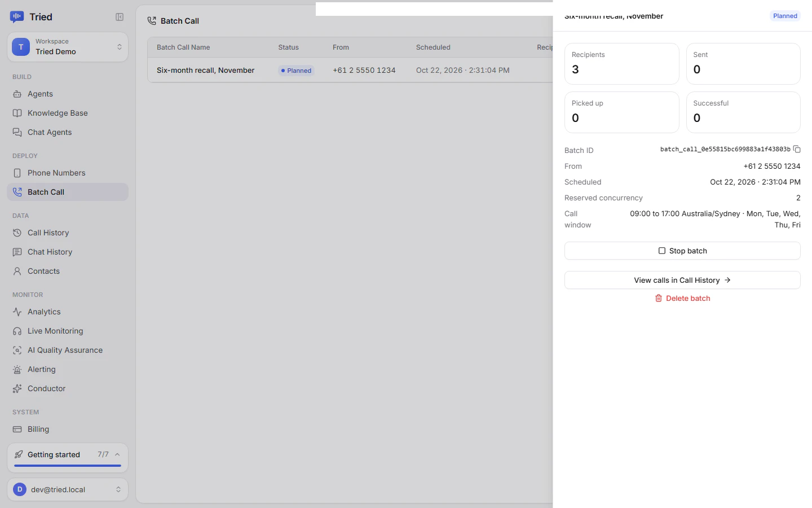Click the Sent count card

(x=743, y=64)
